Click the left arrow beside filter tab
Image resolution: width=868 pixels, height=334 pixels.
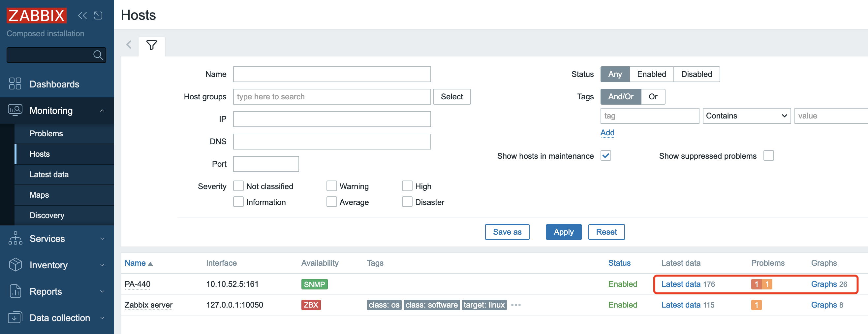(x=129, y=45)
